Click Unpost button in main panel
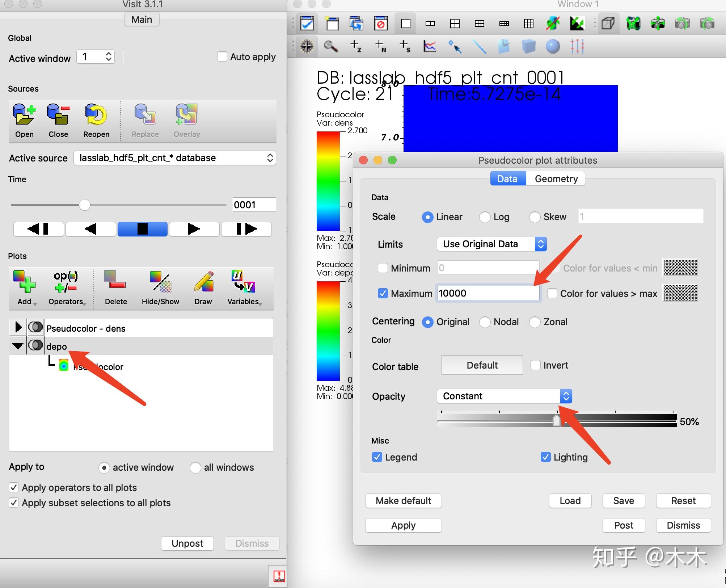Screen dimensions: 726x588 187,543
